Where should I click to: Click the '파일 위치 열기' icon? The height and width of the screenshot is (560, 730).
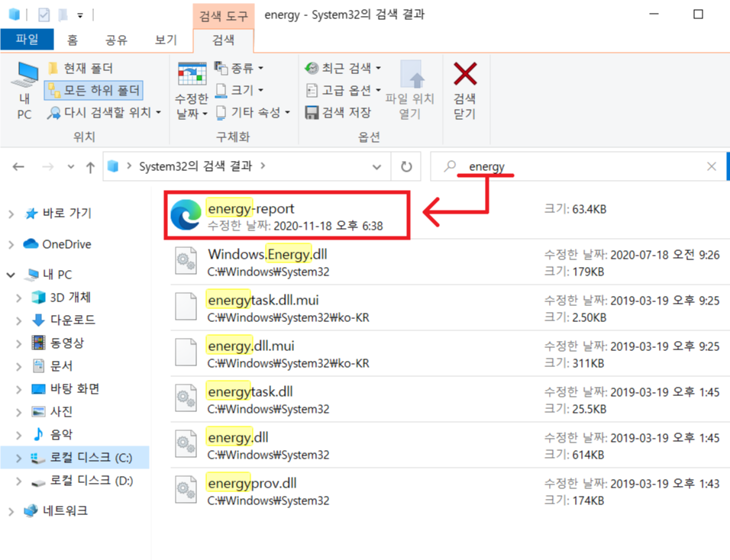point(413,84)
